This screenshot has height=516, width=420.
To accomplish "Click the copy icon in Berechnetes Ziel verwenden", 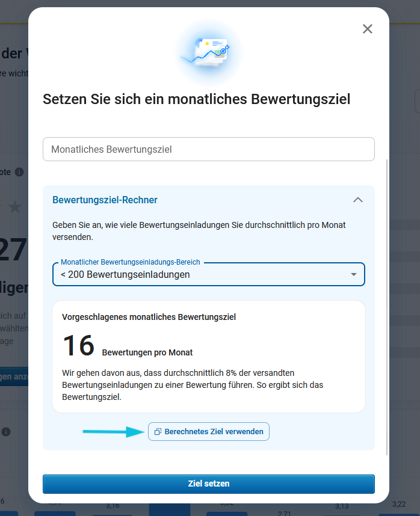I will 158,431.
